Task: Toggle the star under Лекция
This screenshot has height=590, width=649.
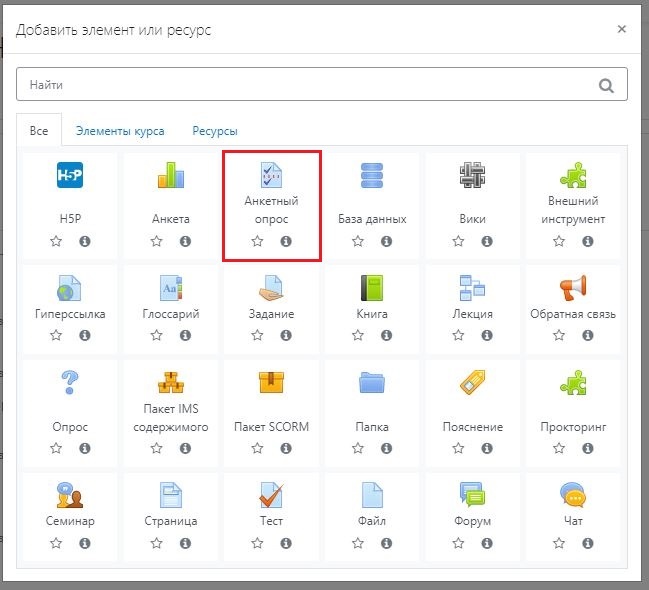Action: pos(458,335)
